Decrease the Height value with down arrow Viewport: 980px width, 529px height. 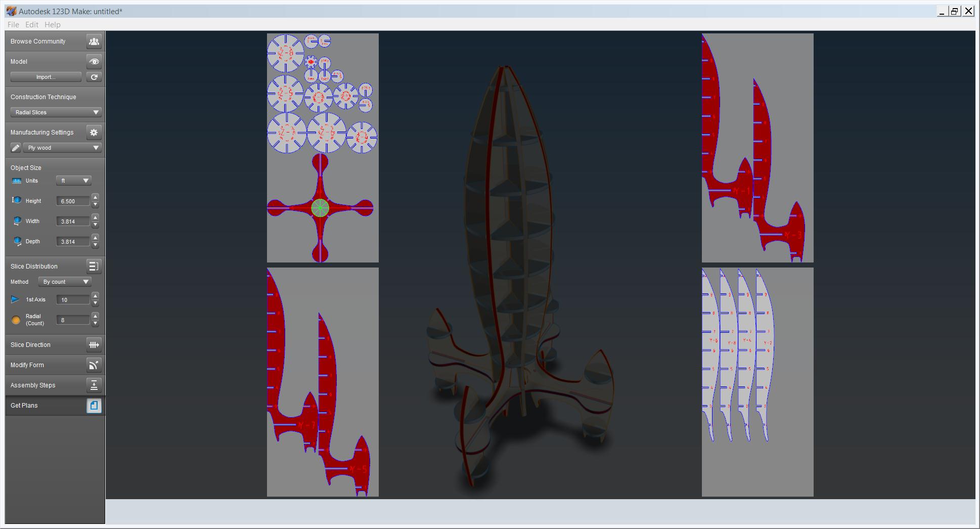coord(95,204)
